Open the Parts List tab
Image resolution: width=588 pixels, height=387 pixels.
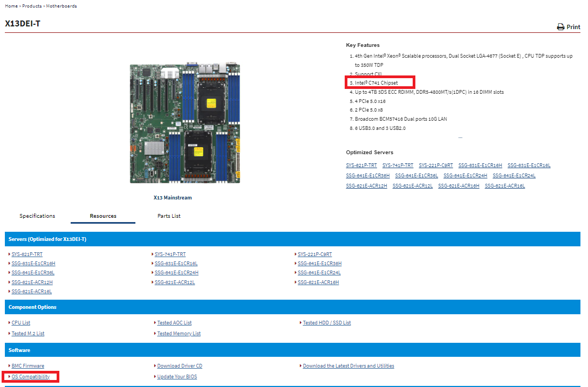(169, 216)
